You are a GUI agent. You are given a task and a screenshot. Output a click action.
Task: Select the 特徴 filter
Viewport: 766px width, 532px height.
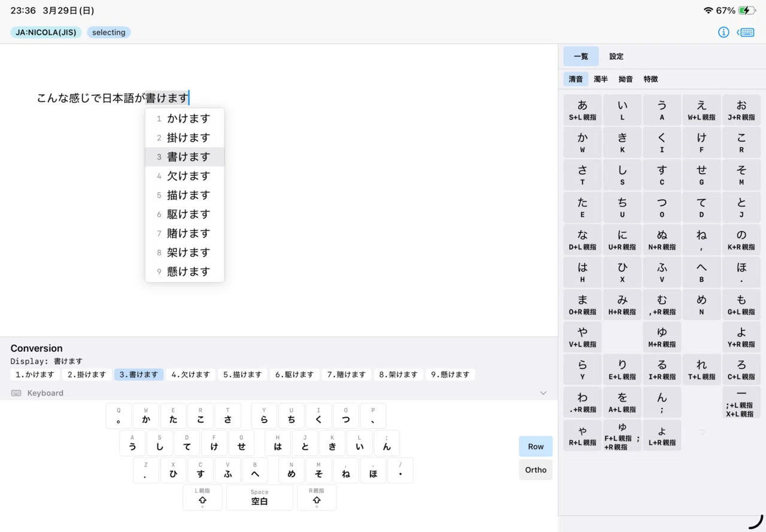[x=651, y=79]
